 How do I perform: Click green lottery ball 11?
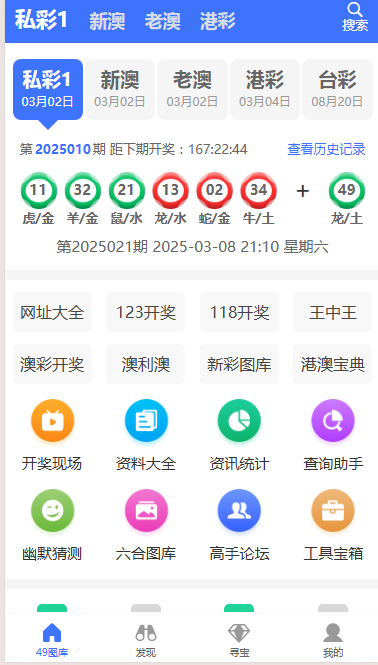coord(39,190)
